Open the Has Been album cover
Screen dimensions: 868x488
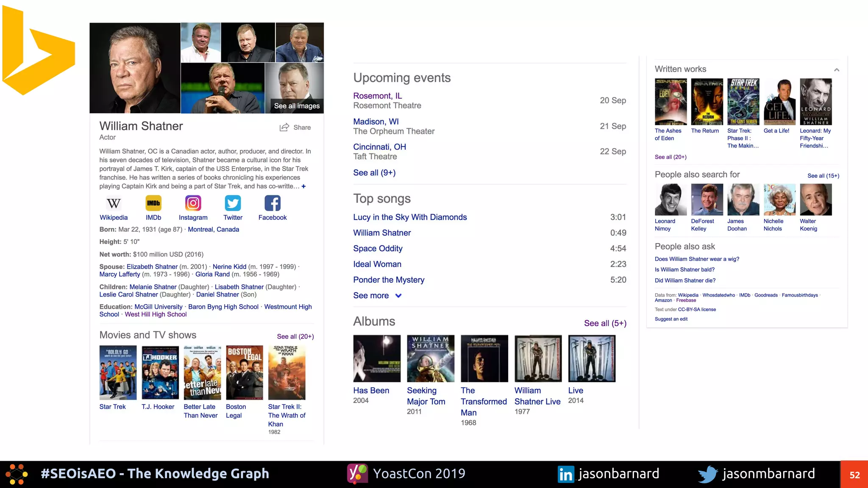coord(377,358)
